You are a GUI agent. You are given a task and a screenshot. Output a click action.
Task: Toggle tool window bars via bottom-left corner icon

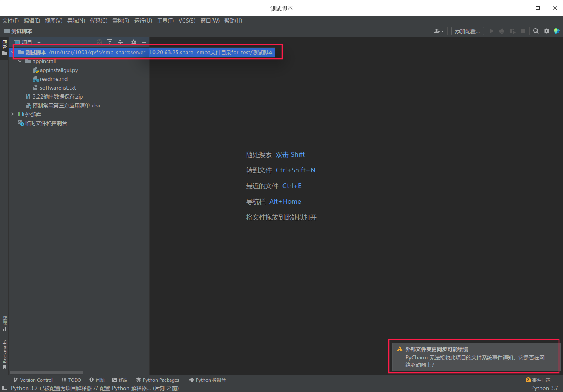click(x=5, y=388)
